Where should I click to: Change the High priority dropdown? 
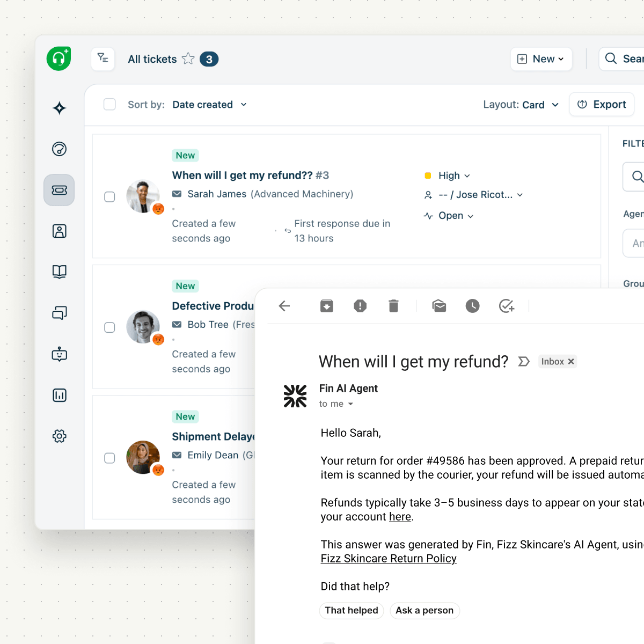454,175
